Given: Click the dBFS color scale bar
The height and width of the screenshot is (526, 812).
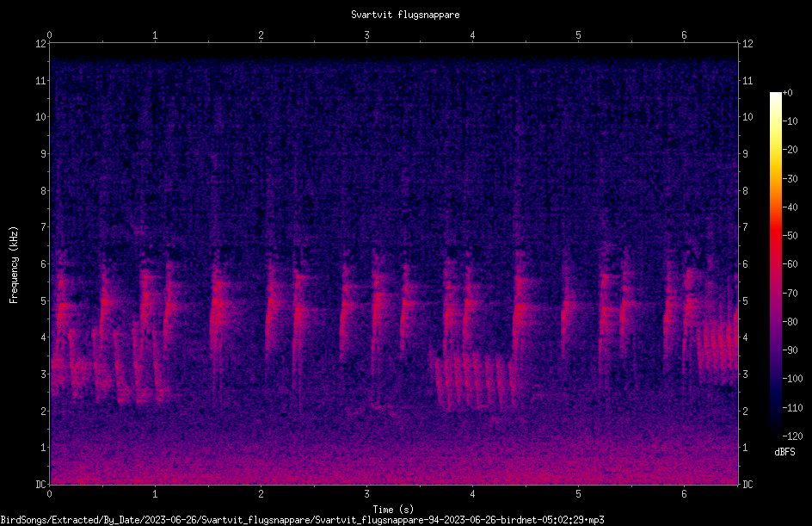Looking at the screenshot, I should (x=775, y=263).
